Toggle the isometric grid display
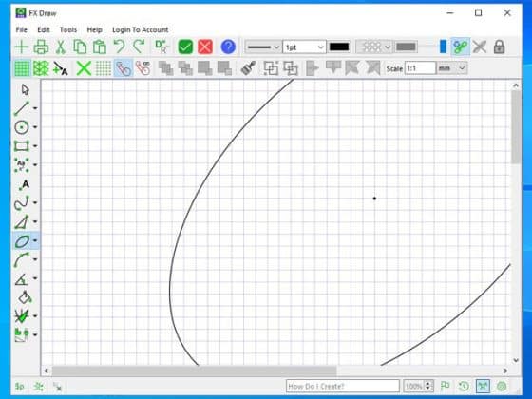This screenshot has width=532, height=399. pyautogui.click(x=41, y=68)
